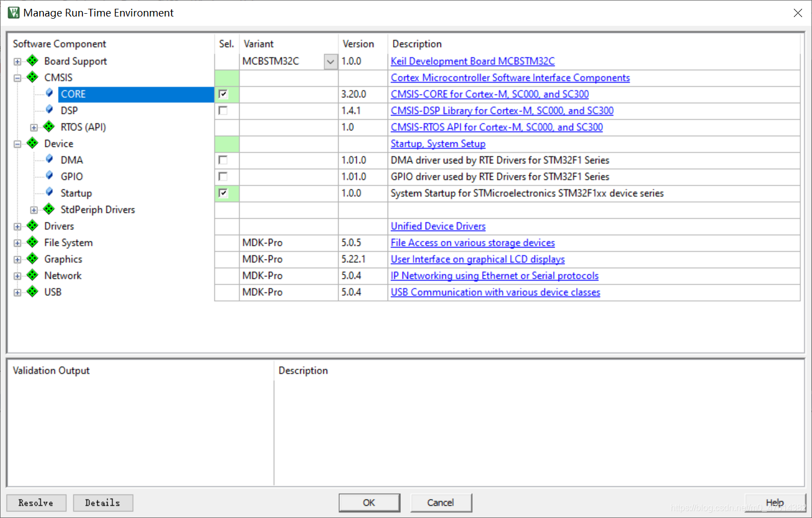Click the RTOS (API) green diamond icon
The width and height of the screenshot is (812, 518).
49,126
